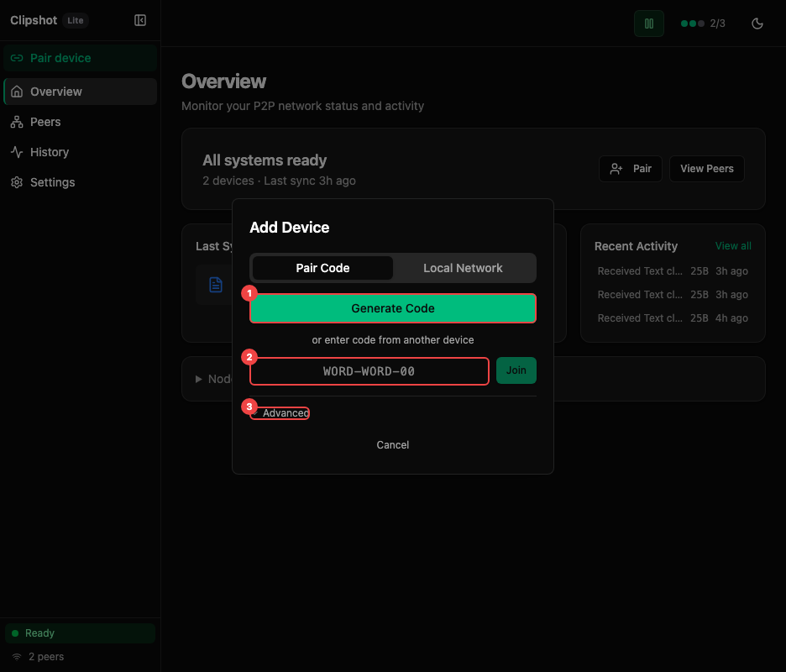This screenshot has width=786, height=672.
Task: Click the wifi icon next to 2 peers
Action: (18, 656)
